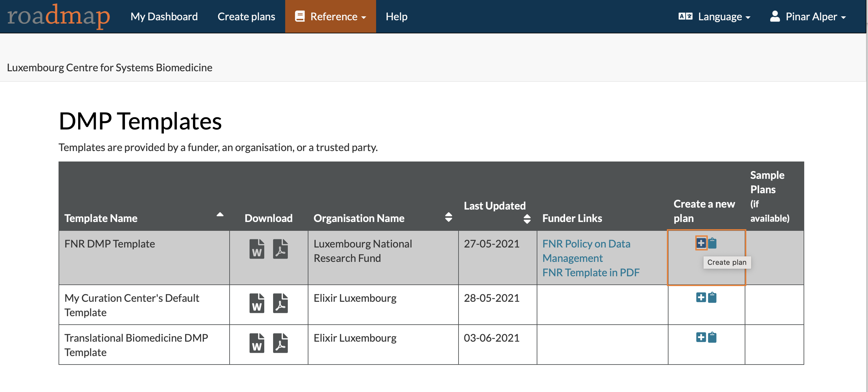The image size is (868, 392).
Task: Create plan from My Curation Center's template
Action: pyautogui.click(x=701, y=298)
